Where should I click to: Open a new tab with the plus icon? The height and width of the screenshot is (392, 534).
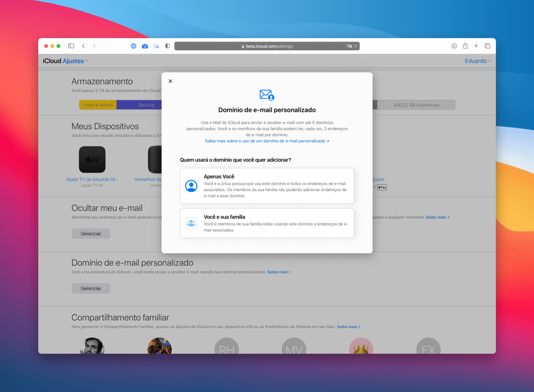(x=476, y=46)
